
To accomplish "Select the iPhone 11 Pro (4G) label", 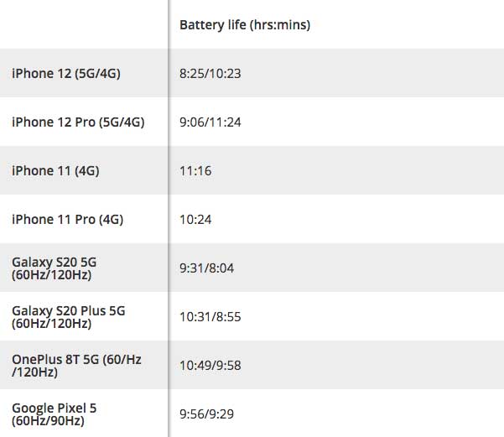I will coord(67,220).
